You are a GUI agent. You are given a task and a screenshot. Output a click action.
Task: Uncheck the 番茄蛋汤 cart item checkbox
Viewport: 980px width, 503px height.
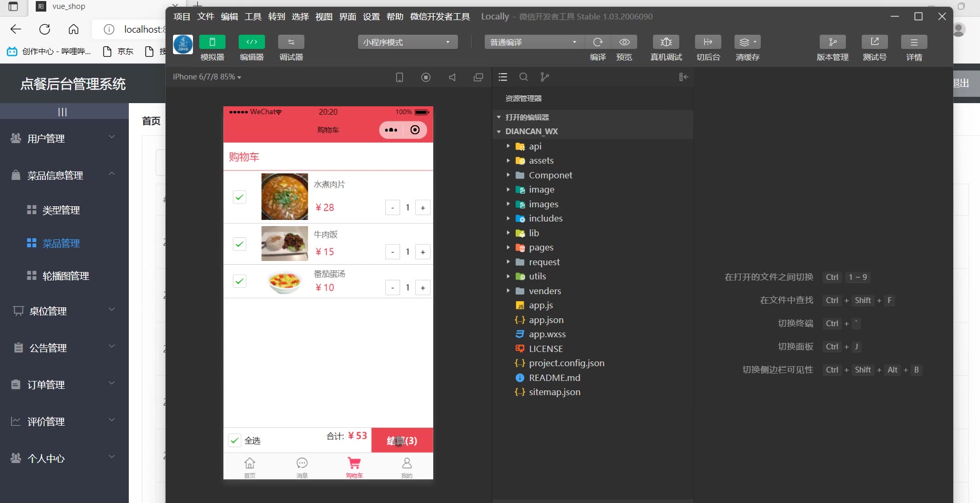[x=240, y=281]
